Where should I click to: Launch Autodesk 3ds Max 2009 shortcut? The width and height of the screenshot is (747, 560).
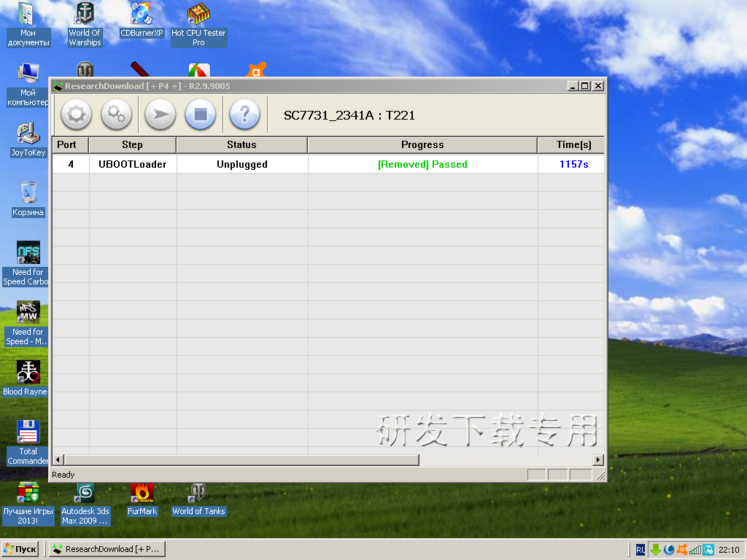point(85,503)
